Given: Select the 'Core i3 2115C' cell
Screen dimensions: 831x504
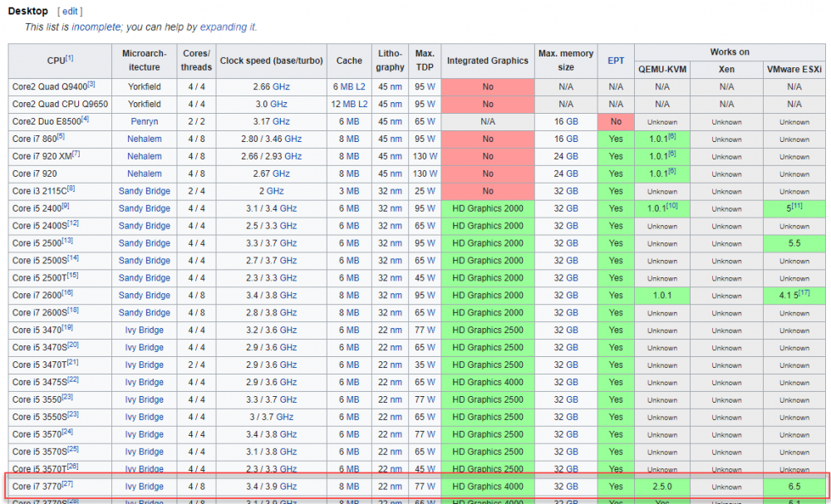Looking at the screenshot, I should tap(60, 191).
